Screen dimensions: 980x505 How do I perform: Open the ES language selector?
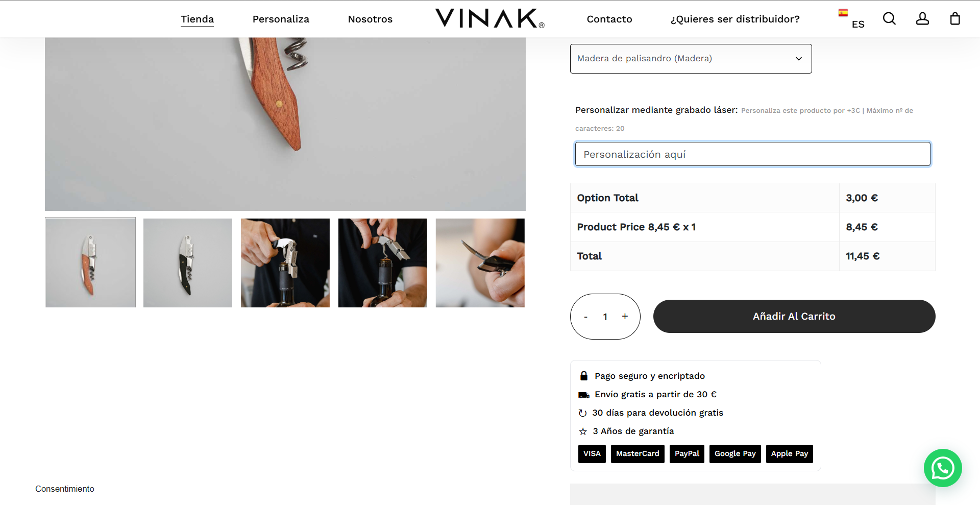tap(858, 24)
